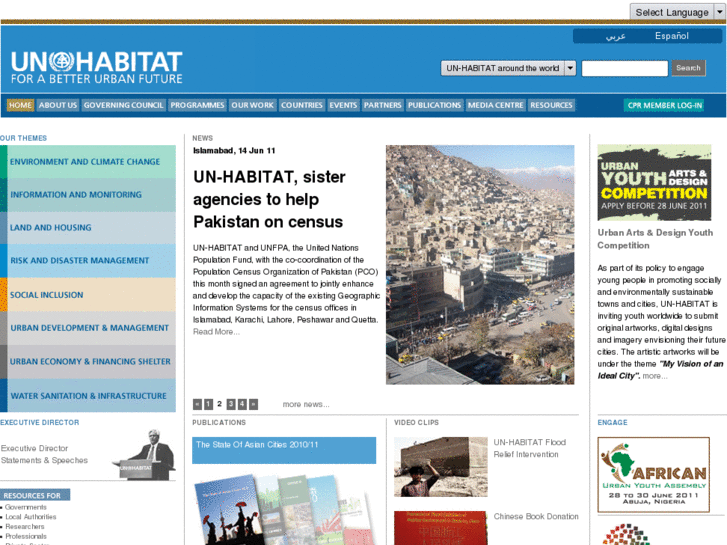
Task: Open the PROGRAMMES menu
Action: 197,105
